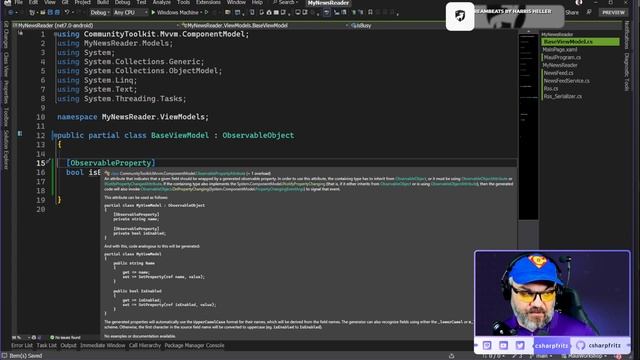Click the Twitter icon in stream overlay
Screen dimensions: 640x360
point(520,345)
